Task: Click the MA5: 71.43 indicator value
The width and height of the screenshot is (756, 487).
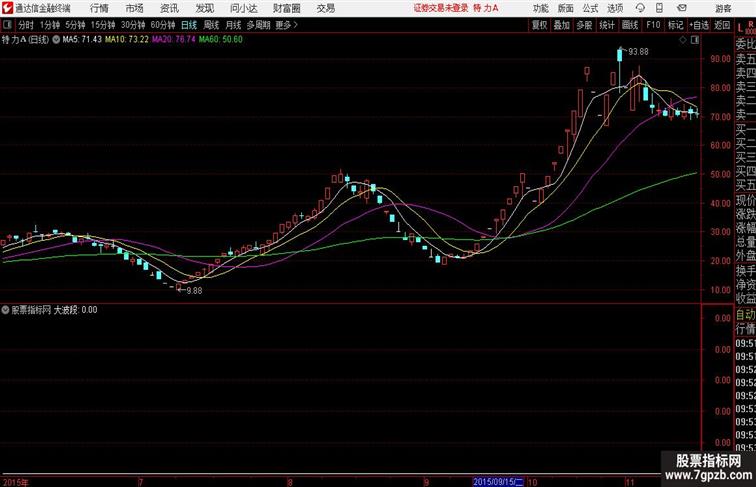Action: click(x=82, y=40)
